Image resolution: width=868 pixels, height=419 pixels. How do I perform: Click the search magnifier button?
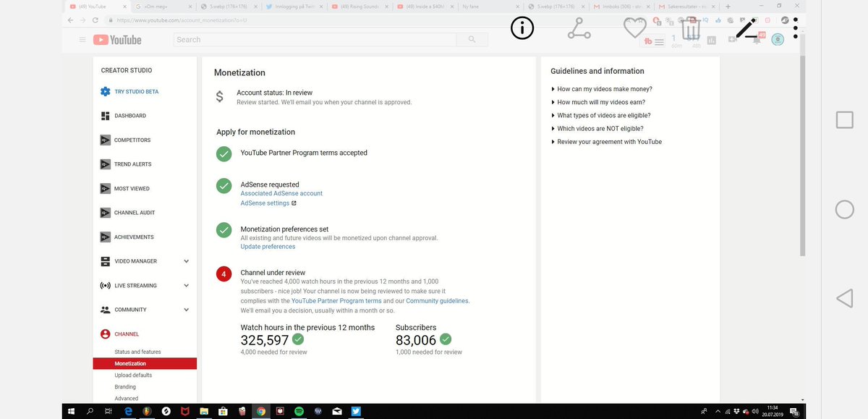(x=472, y=40)
